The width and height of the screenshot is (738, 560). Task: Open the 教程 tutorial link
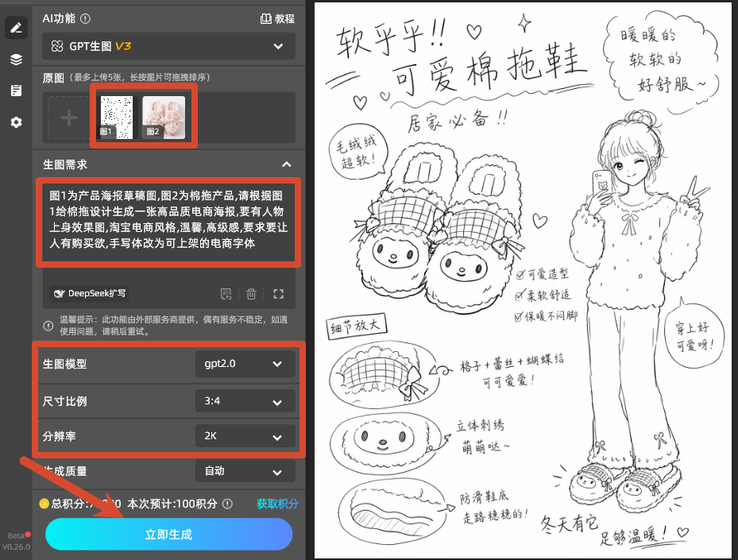pos(277,19)
